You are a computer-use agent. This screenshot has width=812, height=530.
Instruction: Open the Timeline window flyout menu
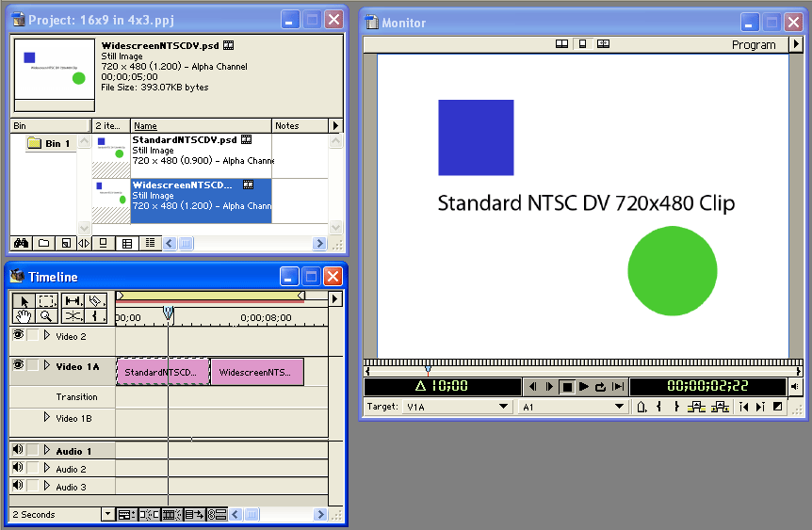pos(334,299)
